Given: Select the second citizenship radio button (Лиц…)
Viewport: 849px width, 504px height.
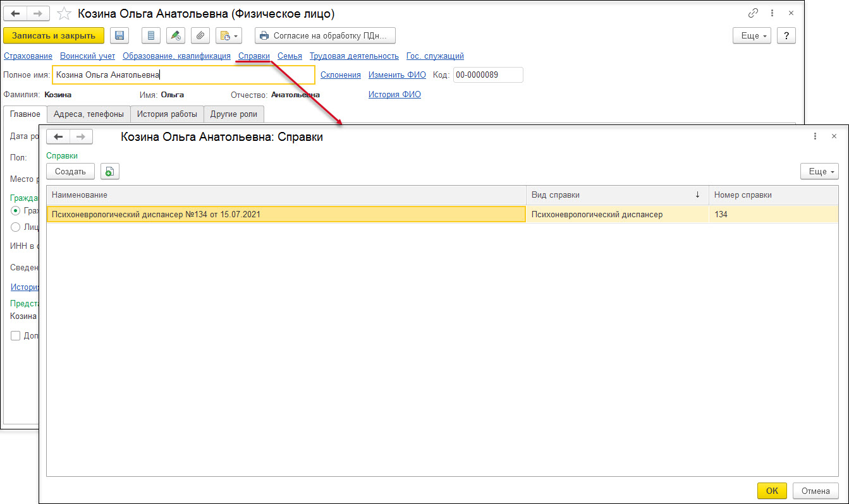Looking at the screenshot, I should click(16, 227).
